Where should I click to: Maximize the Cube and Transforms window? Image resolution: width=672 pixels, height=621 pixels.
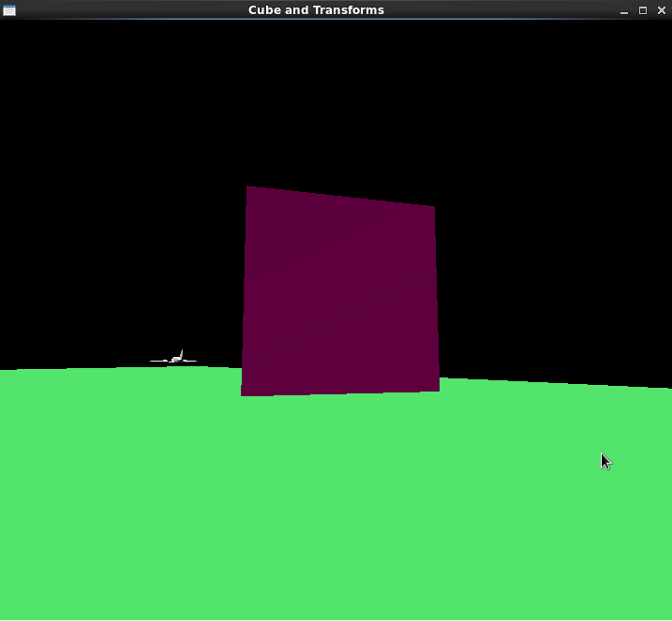click(643, 10)
